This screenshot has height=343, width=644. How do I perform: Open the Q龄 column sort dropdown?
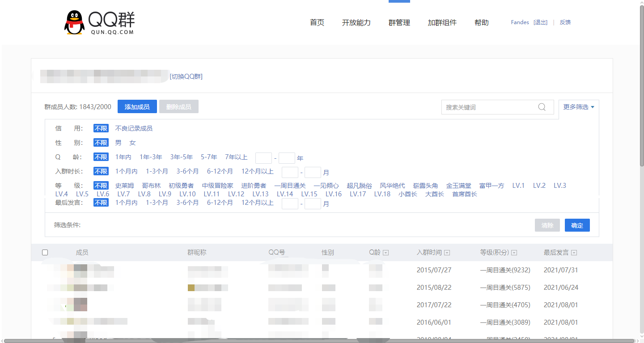tap(386, 252)
